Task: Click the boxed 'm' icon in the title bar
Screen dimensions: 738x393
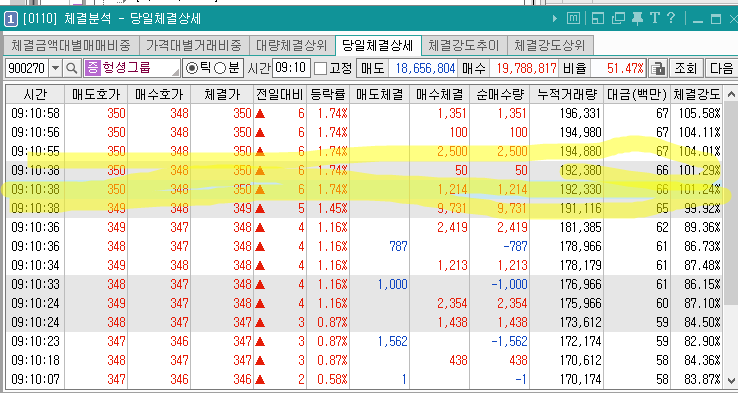Action: click(573, 19)
